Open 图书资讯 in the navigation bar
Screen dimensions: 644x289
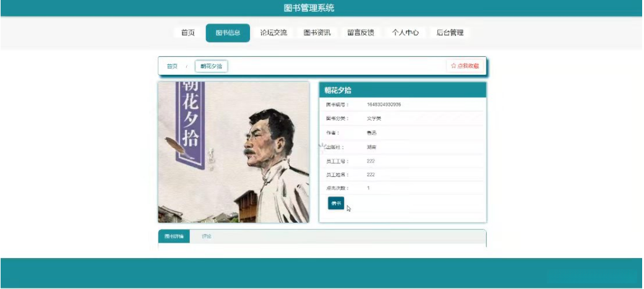click(317, 33)
